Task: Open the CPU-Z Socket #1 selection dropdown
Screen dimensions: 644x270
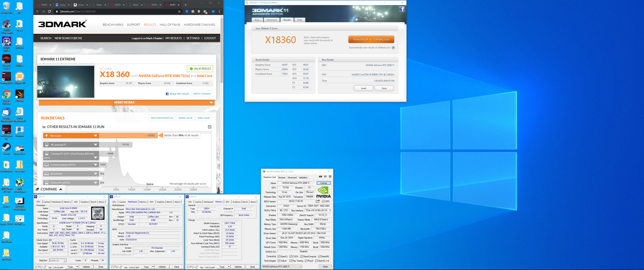Action: tap(57, 260)
